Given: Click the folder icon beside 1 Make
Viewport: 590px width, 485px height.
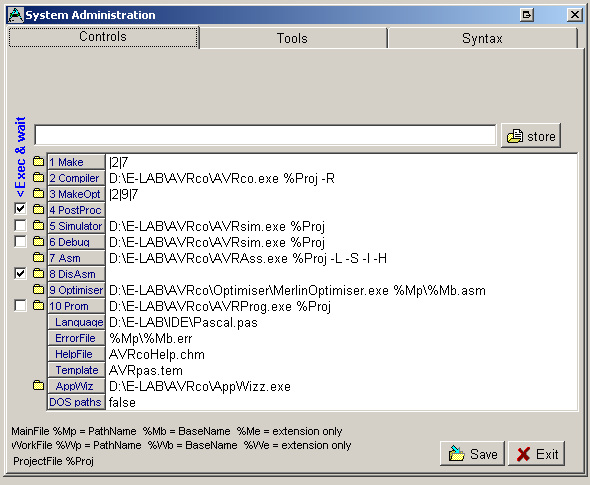Looking at the screenshot, I should point(38,161).
